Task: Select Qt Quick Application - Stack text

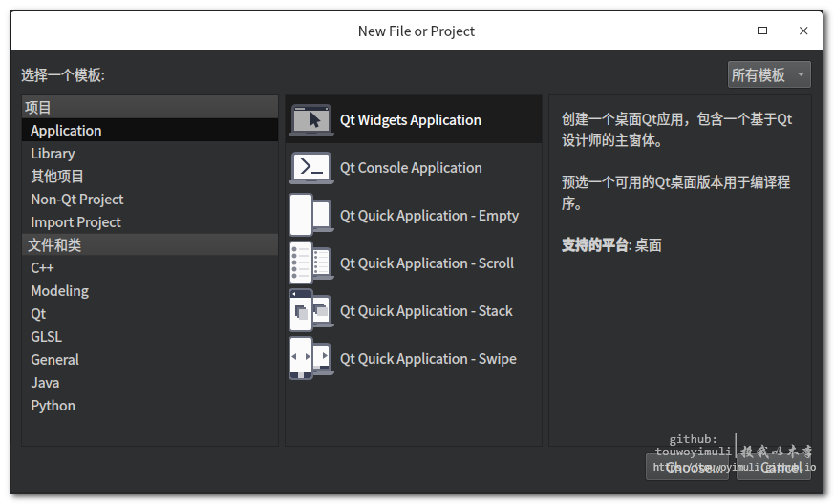Action: click(x=426, y=311)
